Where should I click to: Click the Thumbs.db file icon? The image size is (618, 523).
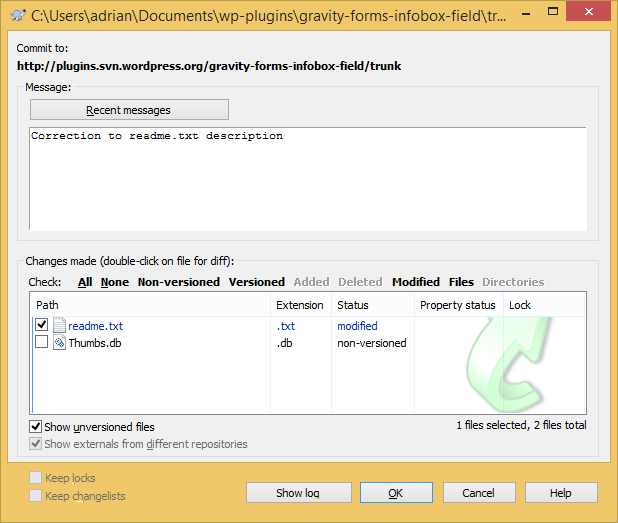59,342
